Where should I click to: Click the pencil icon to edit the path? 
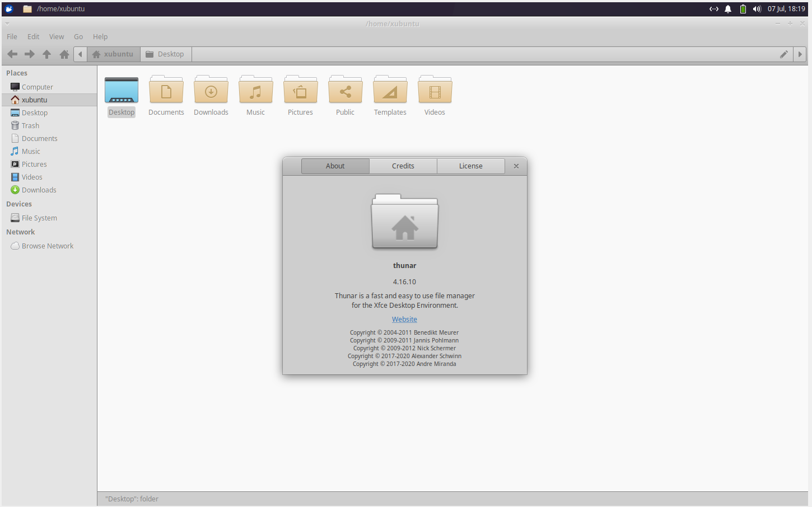783,54
